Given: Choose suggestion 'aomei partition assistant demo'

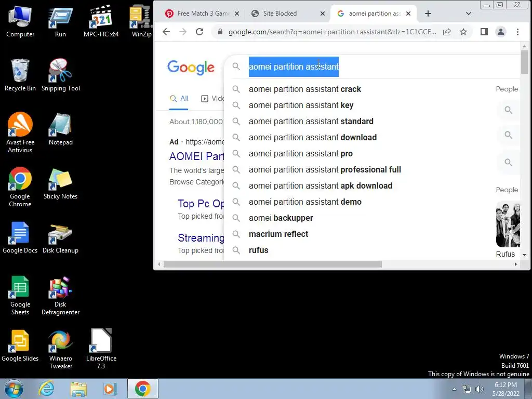Looking at the screenshot, I should coord(305,202).
